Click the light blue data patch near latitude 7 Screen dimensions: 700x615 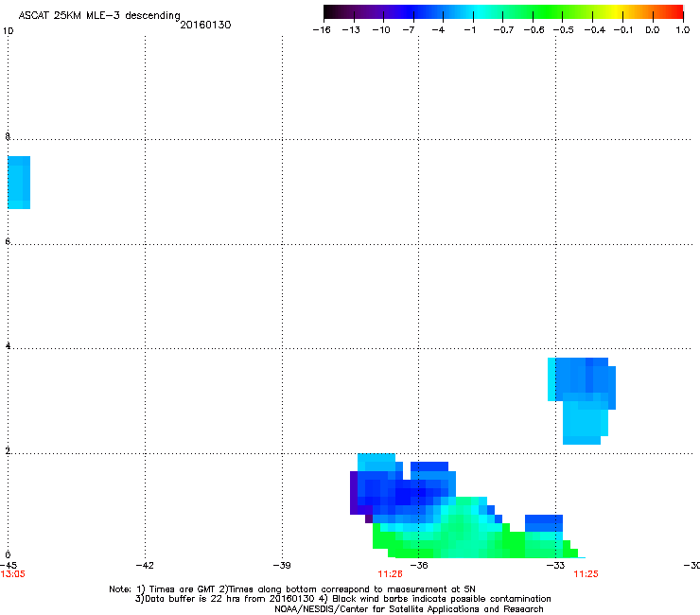pyautogui.click(x=19, y=183)
